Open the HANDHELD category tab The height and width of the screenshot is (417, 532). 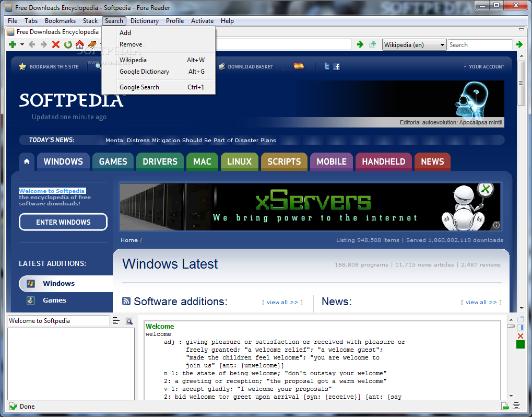[383, 161]
